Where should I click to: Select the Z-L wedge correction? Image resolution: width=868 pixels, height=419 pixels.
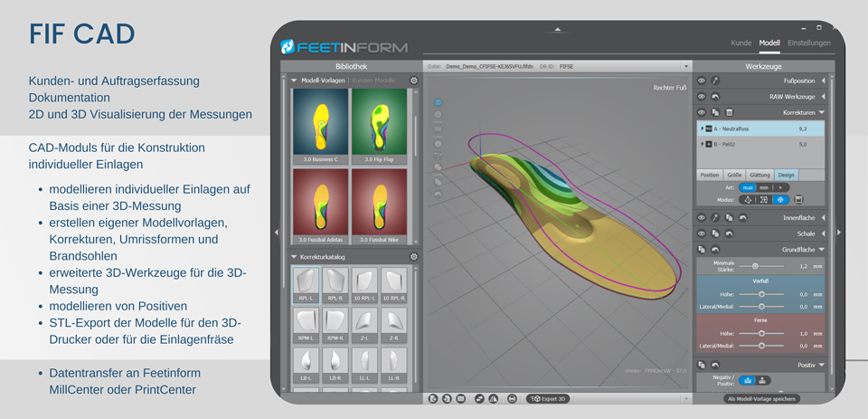click(364, 325)
